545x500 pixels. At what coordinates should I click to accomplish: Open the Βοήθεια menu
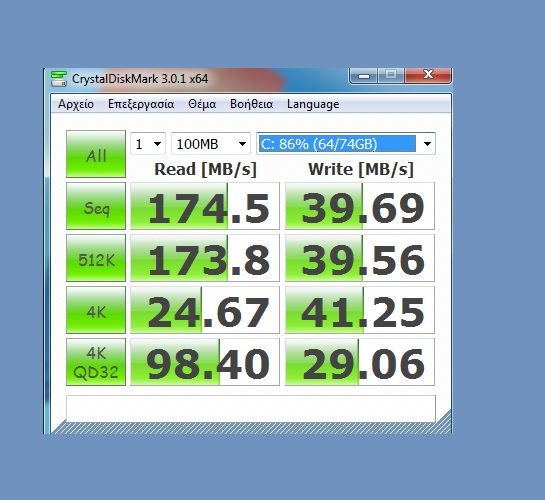[251, 104]
